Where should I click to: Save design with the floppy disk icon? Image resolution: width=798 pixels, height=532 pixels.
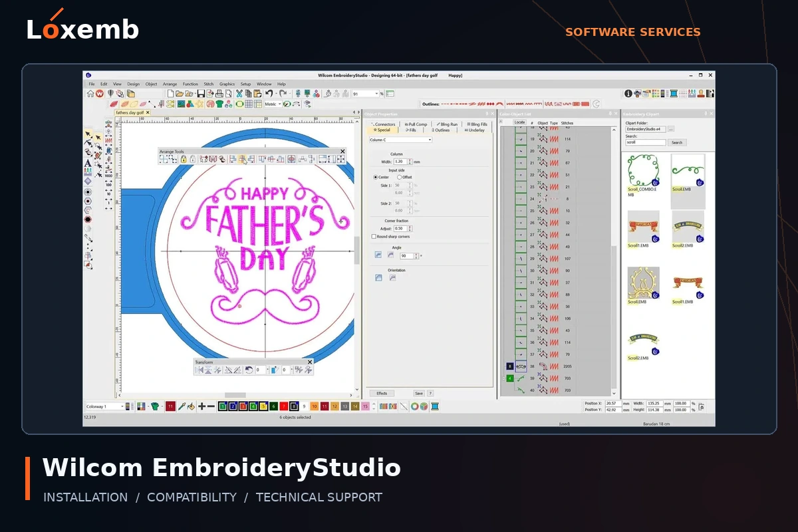[x=201, y=94]
